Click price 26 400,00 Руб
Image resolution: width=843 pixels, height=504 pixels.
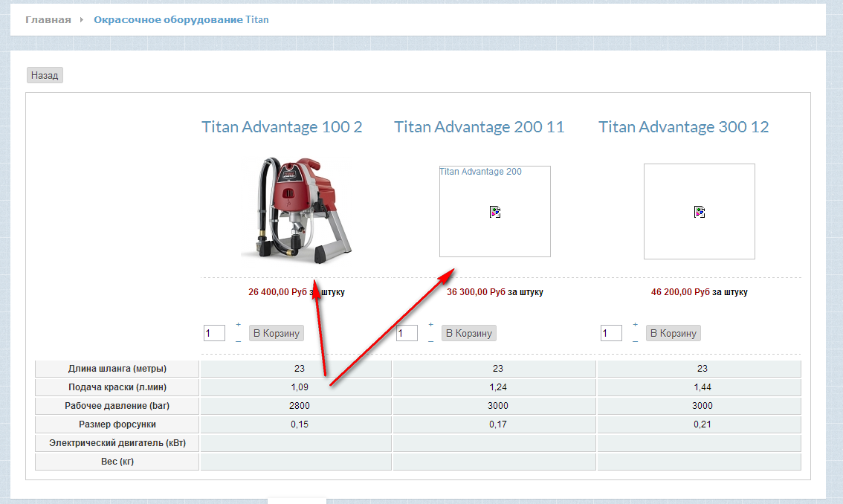pyautogui.click(x=277, y=292)
